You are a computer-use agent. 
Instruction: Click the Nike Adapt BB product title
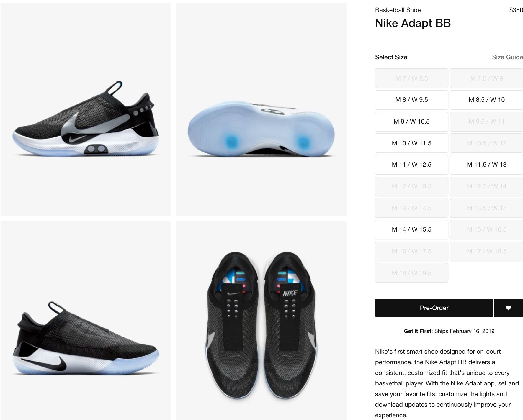click(x=413, y=23)
